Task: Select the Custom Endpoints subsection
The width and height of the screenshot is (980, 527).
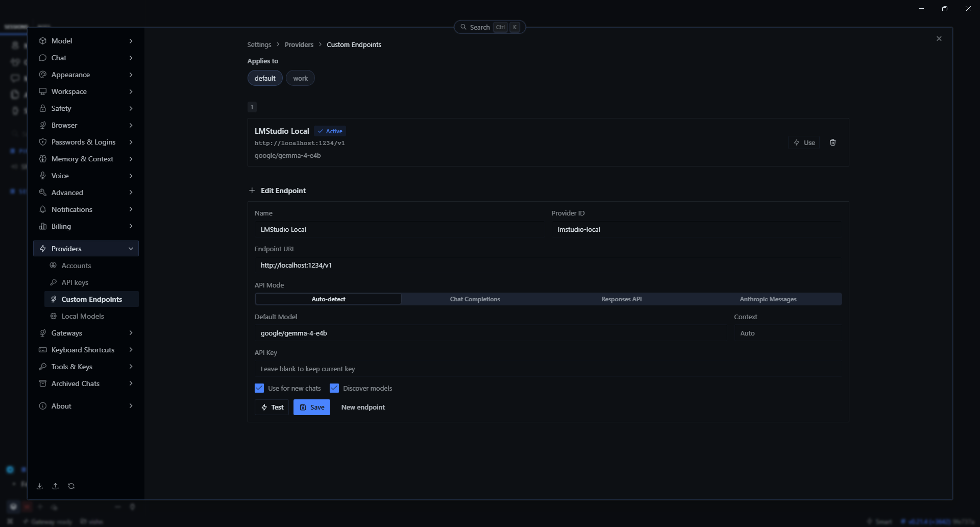Action: (91, 299)
